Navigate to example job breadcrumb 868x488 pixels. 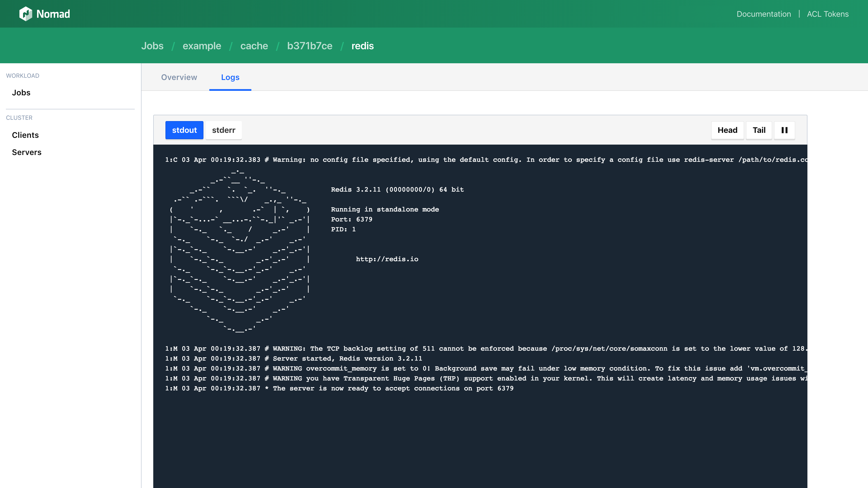click(202, 46)
